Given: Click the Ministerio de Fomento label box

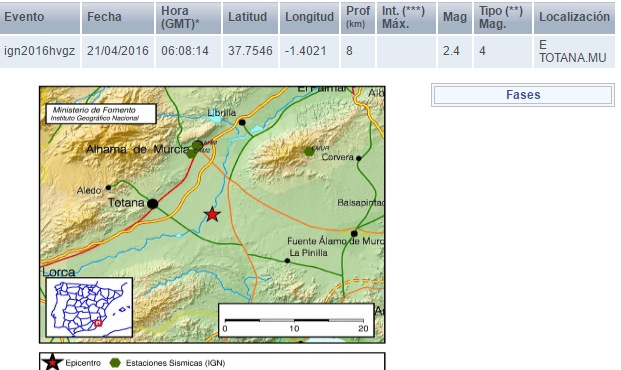Looking at the screenshot, I should pyautogui.click(x=101, y=114).
